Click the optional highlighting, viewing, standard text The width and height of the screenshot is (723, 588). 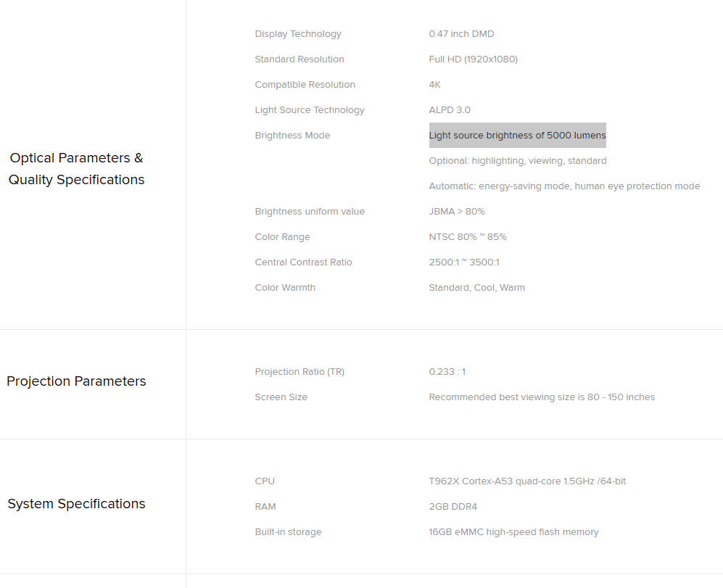[518, 161]
